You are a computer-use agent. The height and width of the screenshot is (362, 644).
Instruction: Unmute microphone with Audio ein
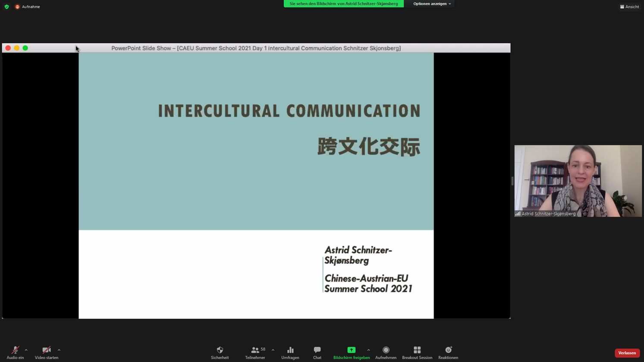point(15,350)
